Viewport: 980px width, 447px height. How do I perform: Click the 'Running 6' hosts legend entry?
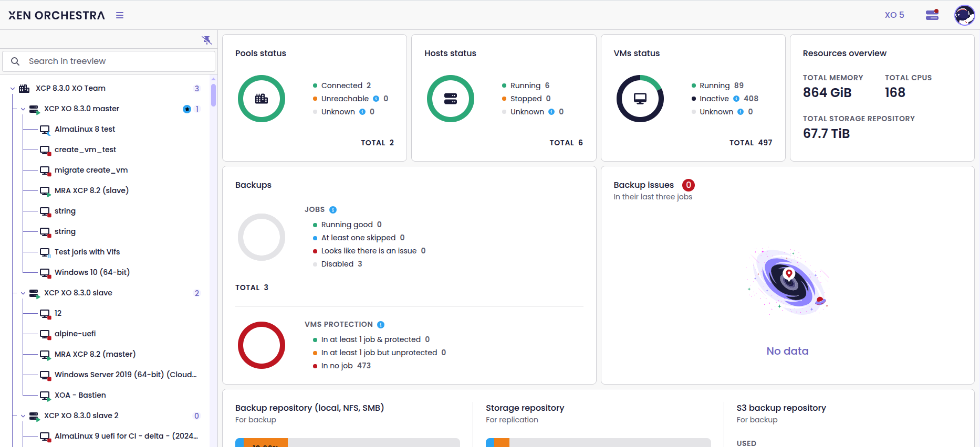526,86
